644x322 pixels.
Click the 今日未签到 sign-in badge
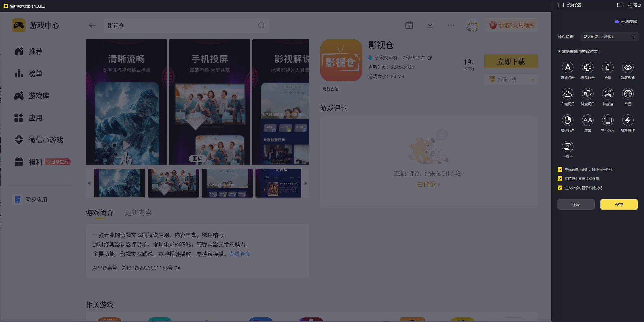coord(58,162)
